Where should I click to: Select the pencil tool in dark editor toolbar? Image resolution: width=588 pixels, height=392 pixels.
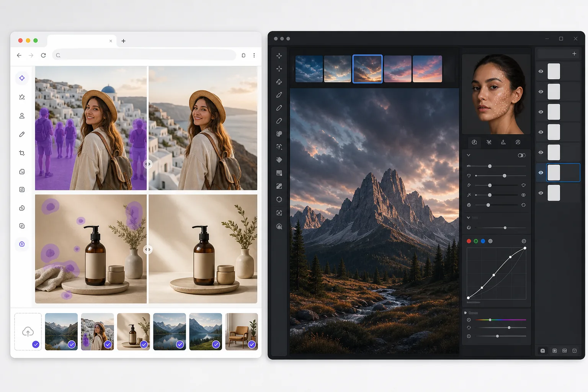point(279,108)
